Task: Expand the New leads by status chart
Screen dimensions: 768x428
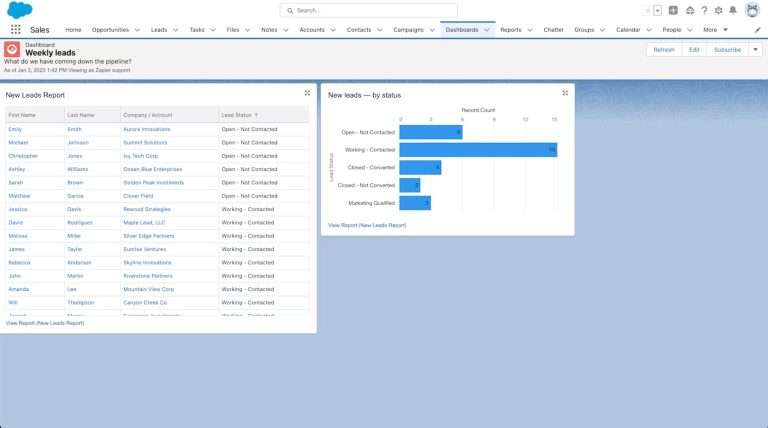Action: click(x=565, y=93)
